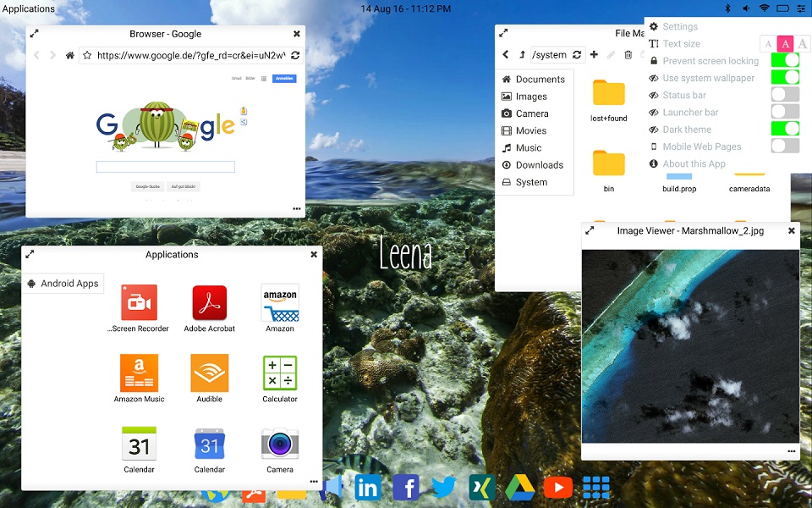Refresh the /system directory listing
This screenshot has width=812, height=508.
pyautogui.click(x=576, y=54)
